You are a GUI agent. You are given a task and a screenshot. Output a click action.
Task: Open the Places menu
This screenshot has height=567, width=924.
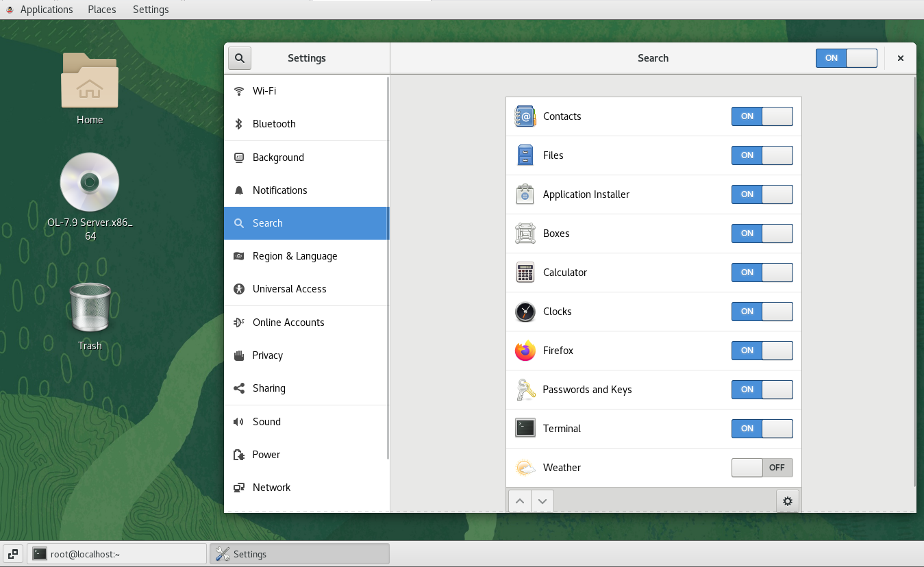102,10
